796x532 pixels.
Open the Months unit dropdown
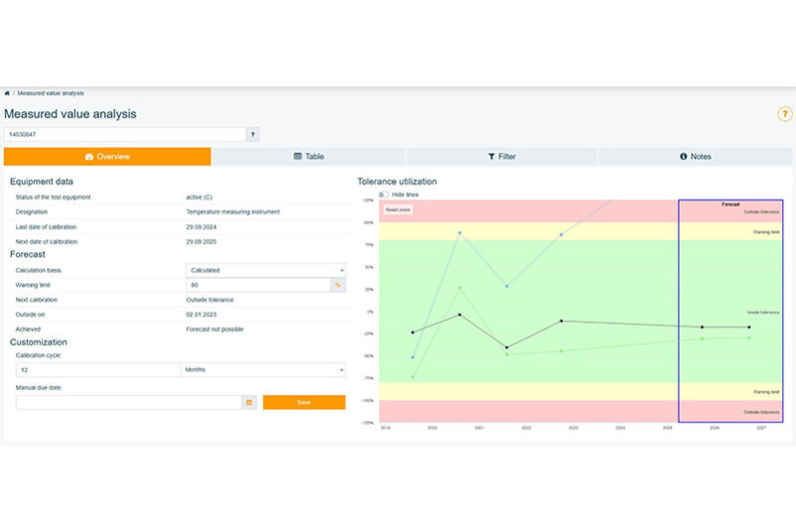(263, 369)
